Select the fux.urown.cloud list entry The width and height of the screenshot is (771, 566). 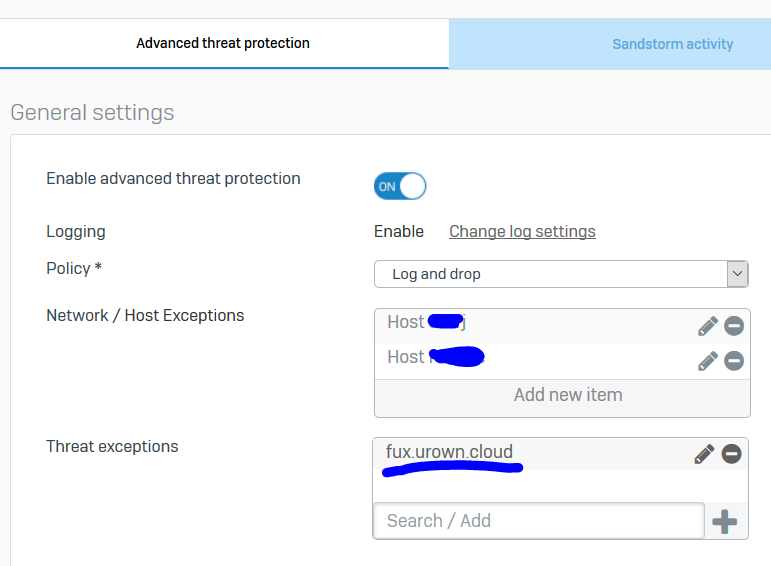coord(449,452)
